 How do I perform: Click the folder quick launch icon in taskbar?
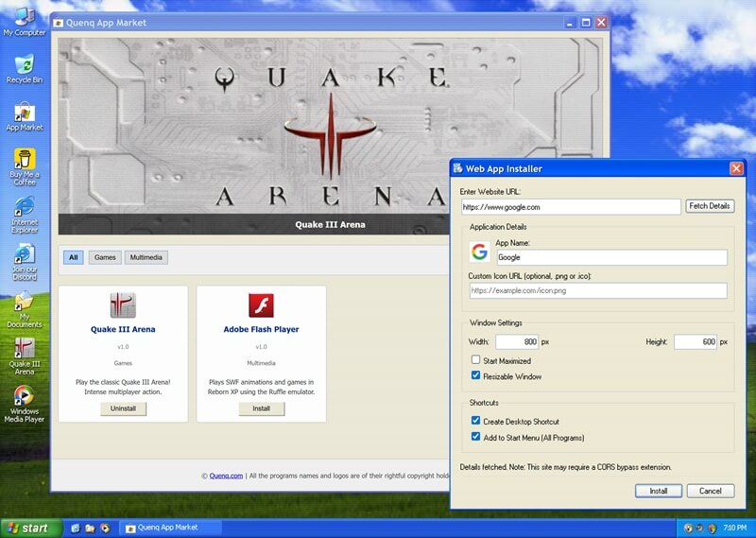(90, 529)
